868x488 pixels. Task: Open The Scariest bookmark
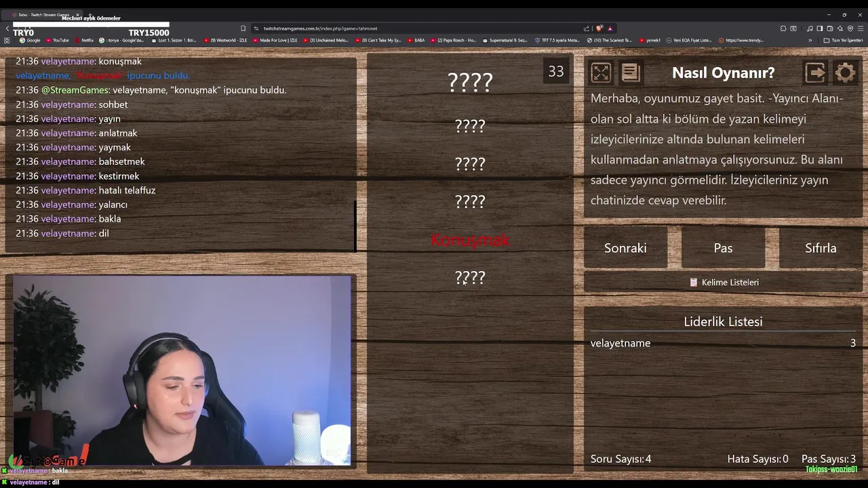point(609,40)
